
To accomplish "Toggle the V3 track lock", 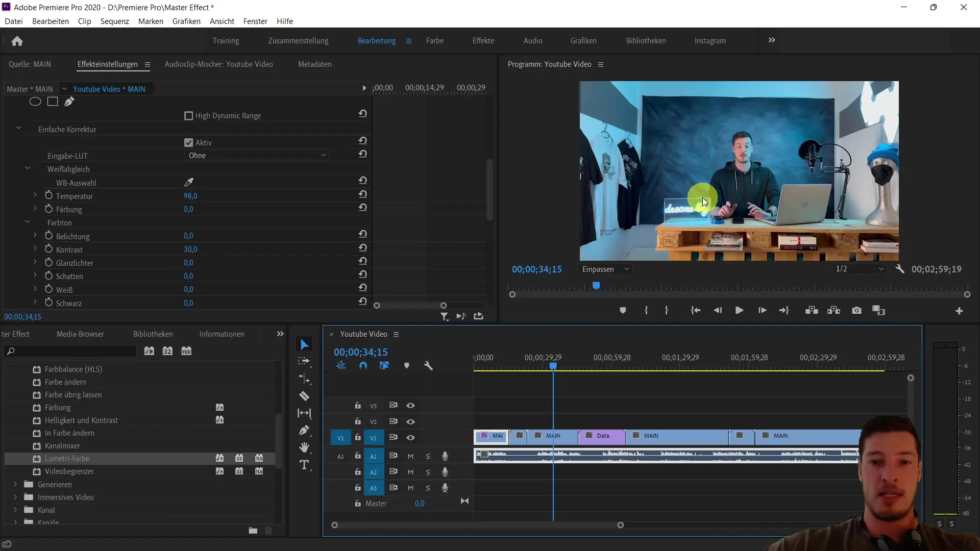I will pos(358,405).
